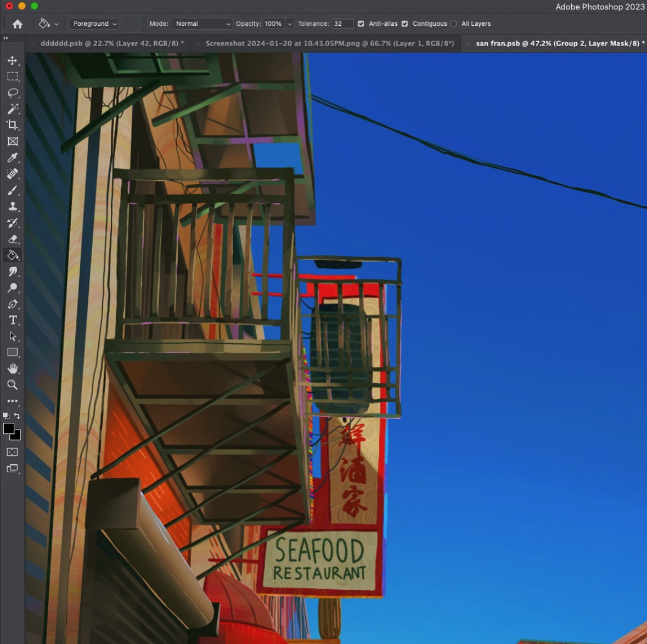The image size is (647, 644).
Task: Enable the All Layers checkbox
Action: coord(453,24)
